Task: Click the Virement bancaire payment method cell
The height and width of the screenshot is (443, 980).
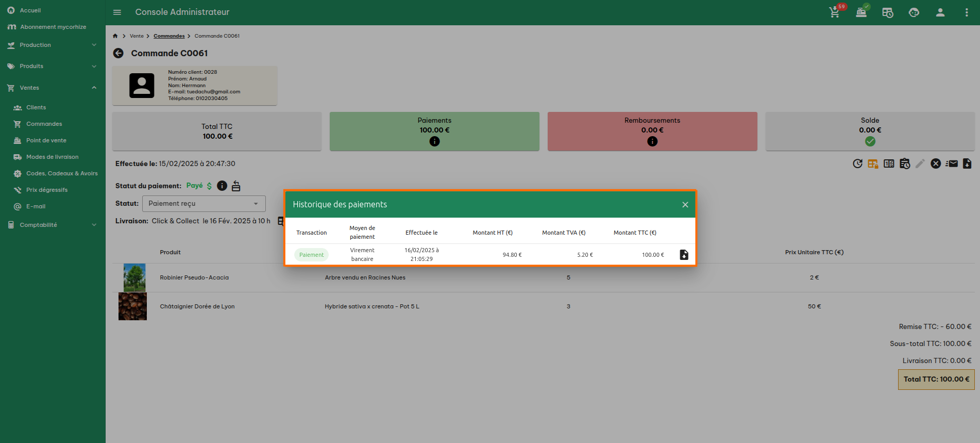Action: (x=362, y=255)
